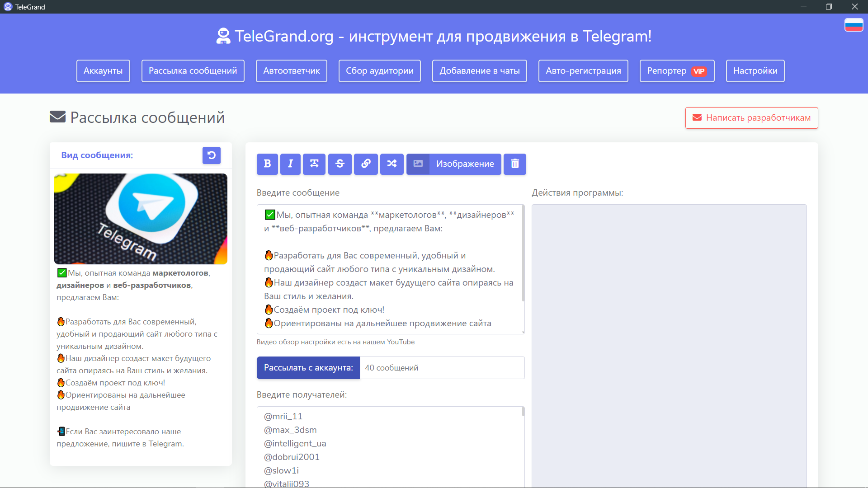Image resolution: width=868 pixels, height=488 pixels.
Task: Click the Telegram preview image thumbnail
Action: 141,219
